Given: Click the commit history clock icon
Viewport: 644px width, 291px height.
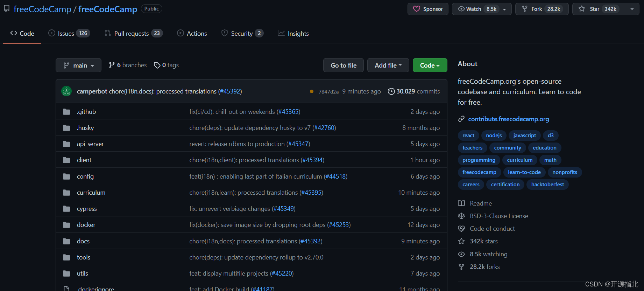Looking at the screenshot, I should (391, 91).
